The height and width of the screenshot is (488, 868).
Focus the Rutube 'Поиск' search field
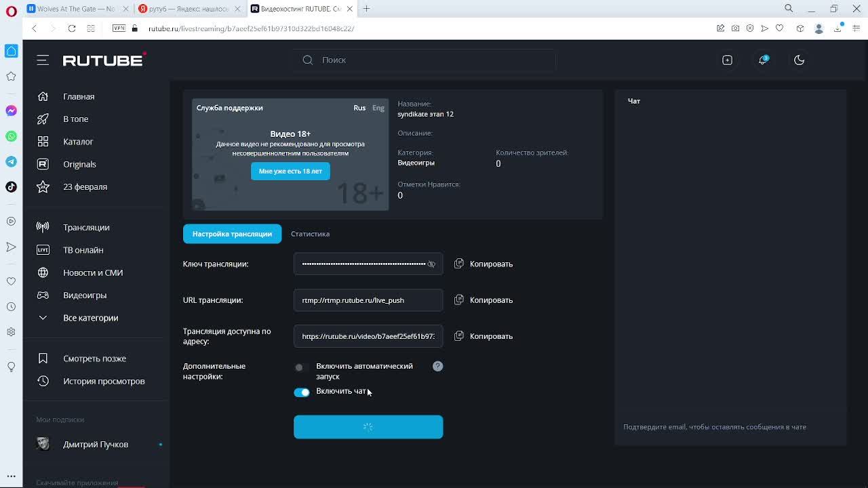tap(425, 60)
